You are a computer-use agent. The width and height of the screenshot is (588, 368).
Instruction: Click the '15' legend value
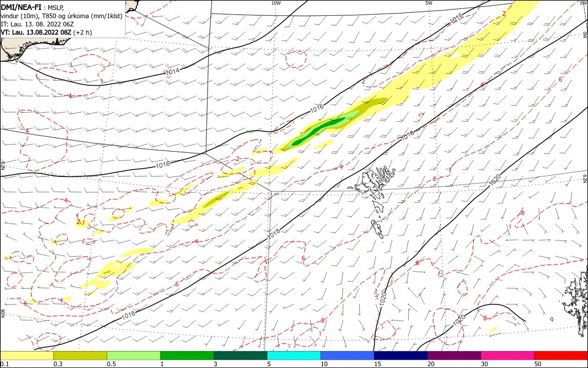pos(377,364)
